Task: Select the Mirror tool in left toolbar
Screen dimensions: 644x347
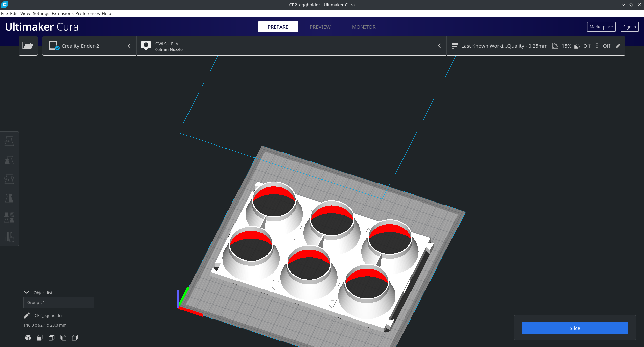Action: (9, 198)
